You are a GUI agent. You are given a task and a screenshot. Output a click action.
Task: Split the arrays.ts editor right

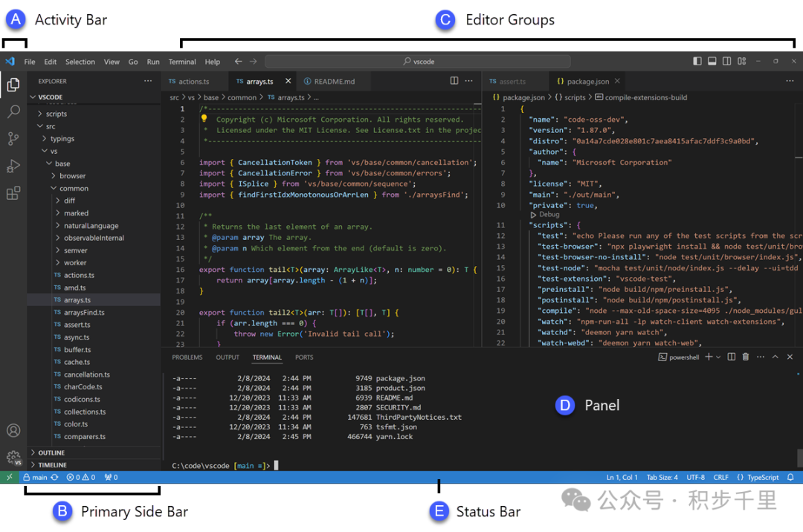pos(454,81)
